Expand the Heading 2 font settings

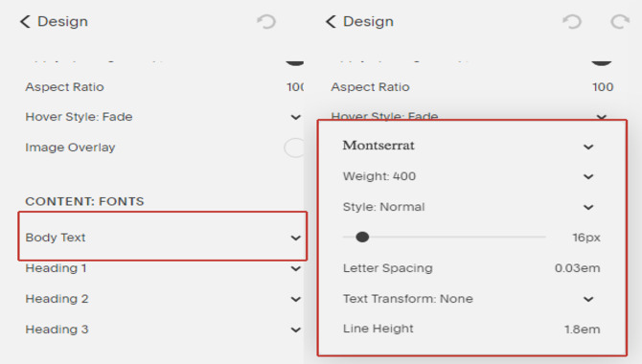click(163, 299)
